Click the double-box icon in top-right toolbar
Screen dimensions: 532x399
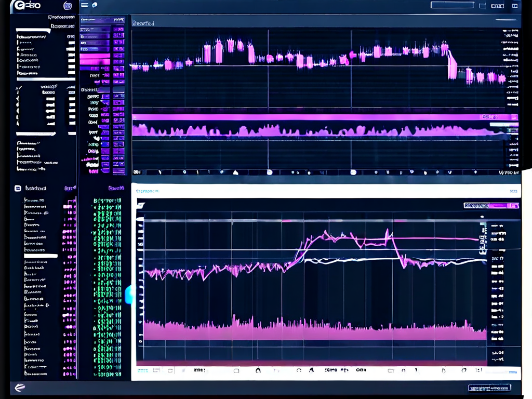[x=497, y=6]
